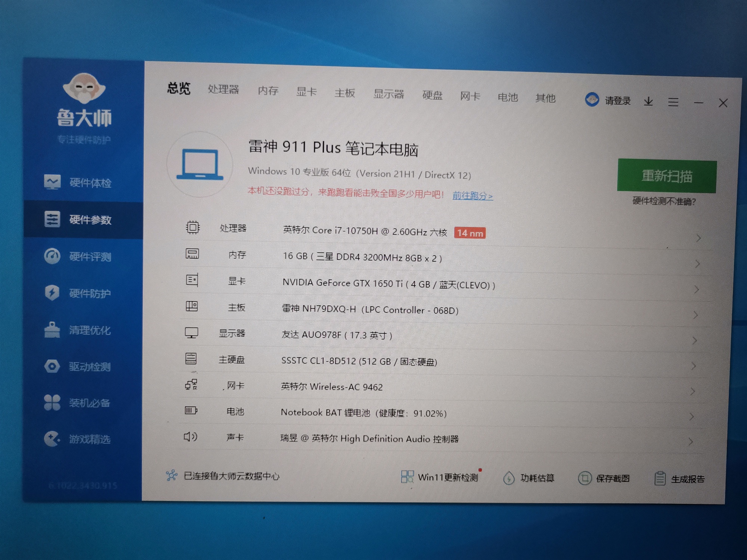This screenshot has width=747, height=560.
Task: Click the sound card speaker icon
Action: pos(190,436)
